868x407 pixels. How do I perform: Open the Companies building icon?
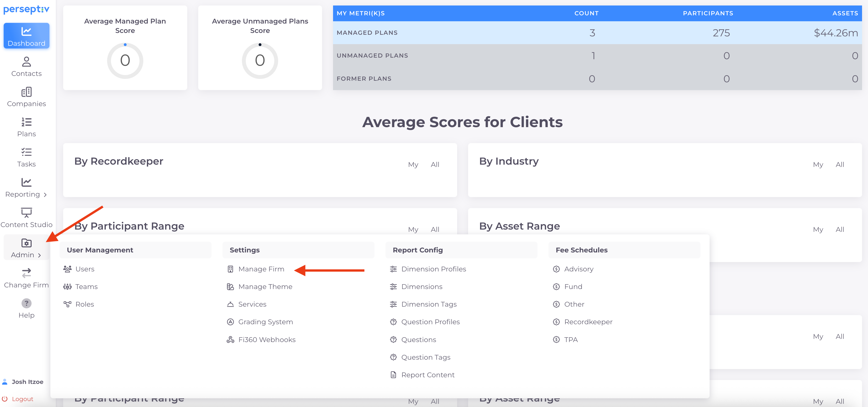point(26,92)
